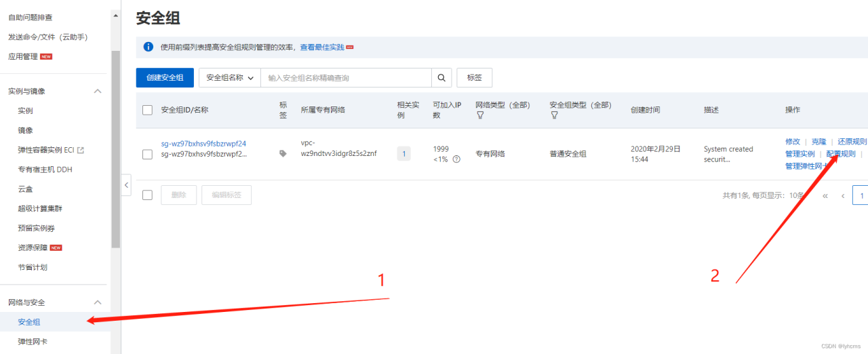Viewport: 868px width, 354px height.
Task: Click the 修改 action link
Action: tap(793, 142)
